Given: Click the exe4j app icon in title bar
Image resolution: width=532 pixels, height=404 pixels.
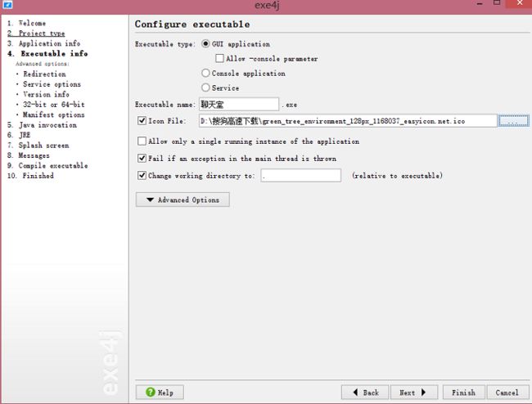Looking at the screenshot, I should (x=7, y=4).
